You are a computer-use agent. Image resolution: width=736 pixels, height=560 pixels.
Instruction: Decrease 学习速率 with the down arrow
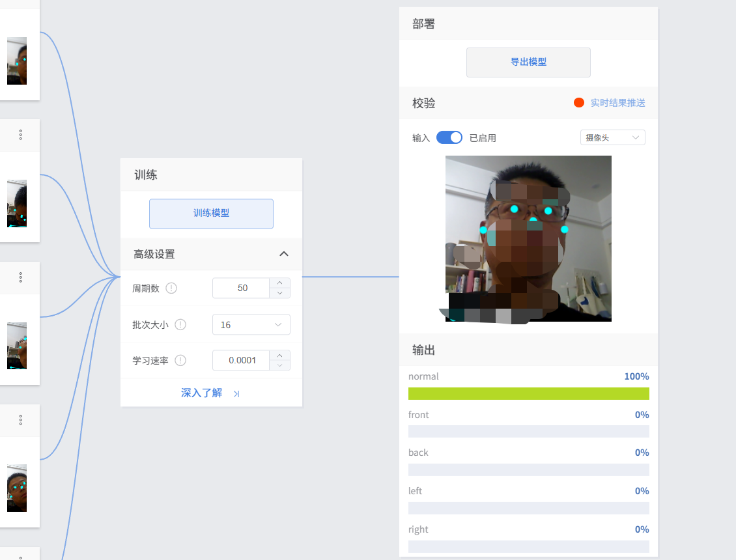tap(280, 365)
